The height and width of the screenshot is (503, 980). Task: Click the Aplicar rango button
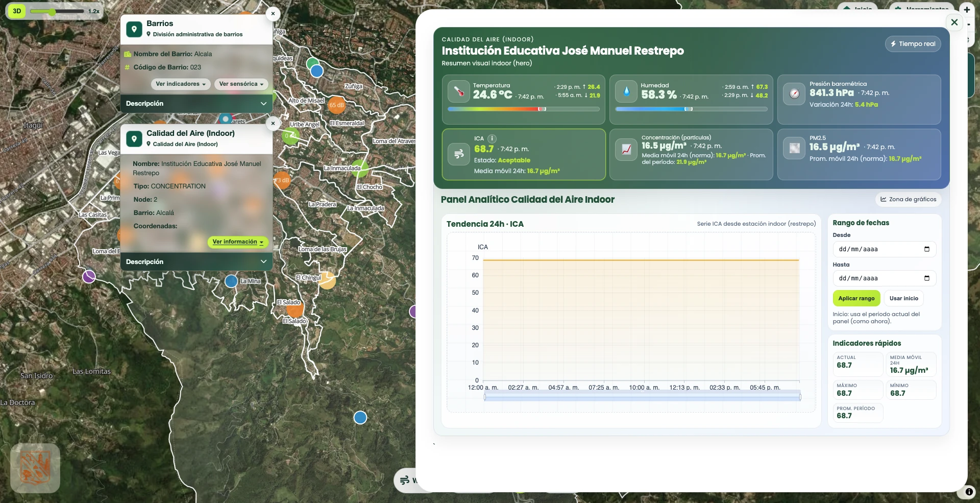tap(856, 298)
